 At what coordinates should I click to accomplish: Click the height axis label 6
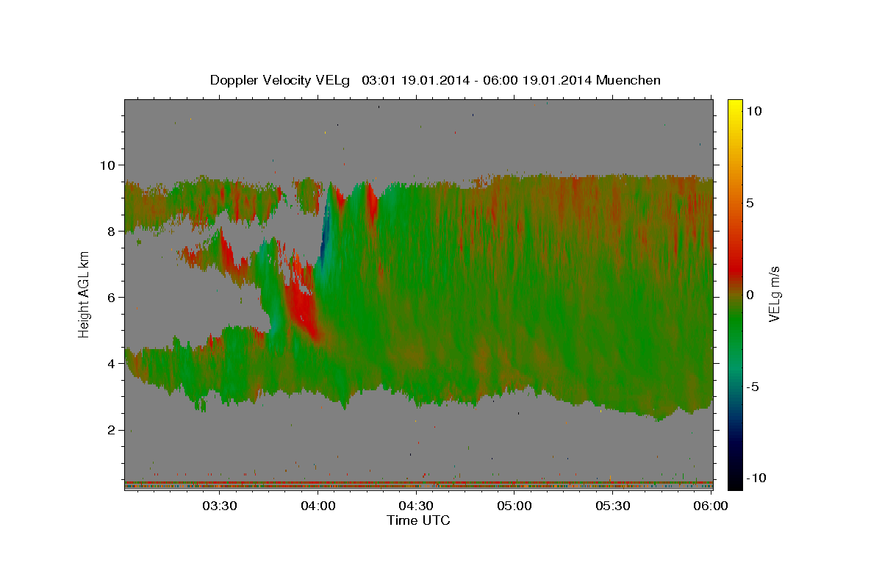point(112,297)
